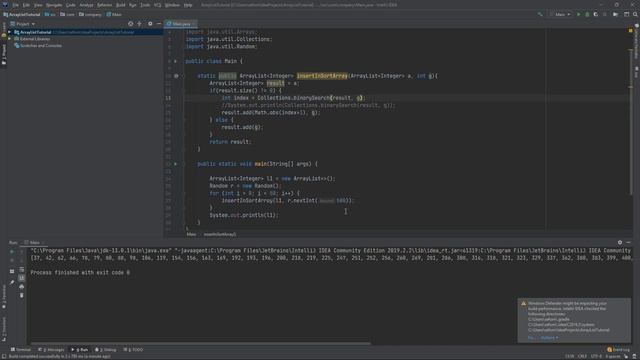Open Project Structure icon in toolbar
This screenshot has width=640, height=360.
616,14
